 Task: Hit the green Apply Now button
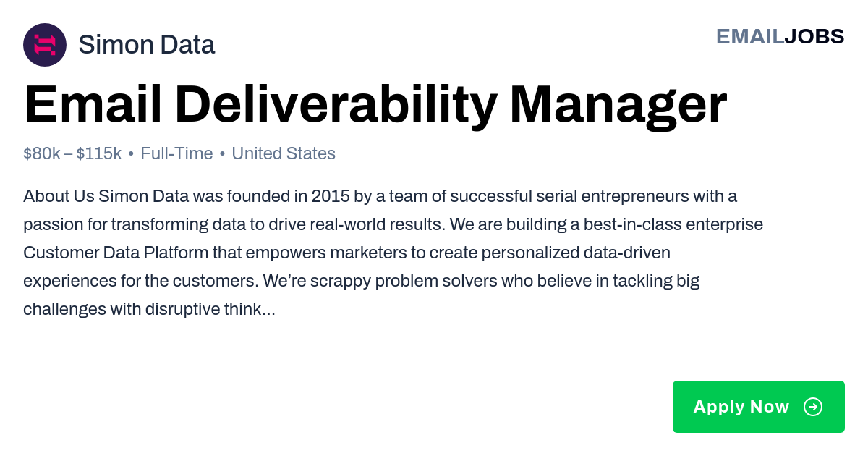click(759, 407)
